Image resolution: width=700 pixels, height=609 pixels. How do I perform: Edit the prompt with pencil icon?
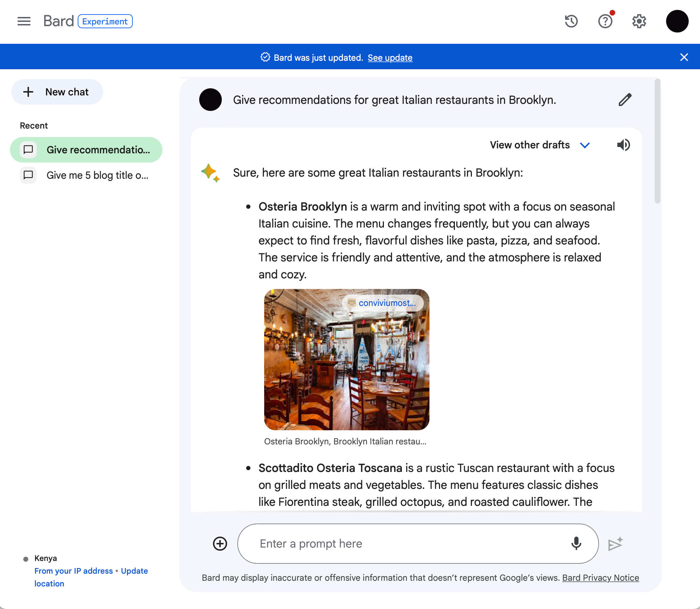point(625,100)
